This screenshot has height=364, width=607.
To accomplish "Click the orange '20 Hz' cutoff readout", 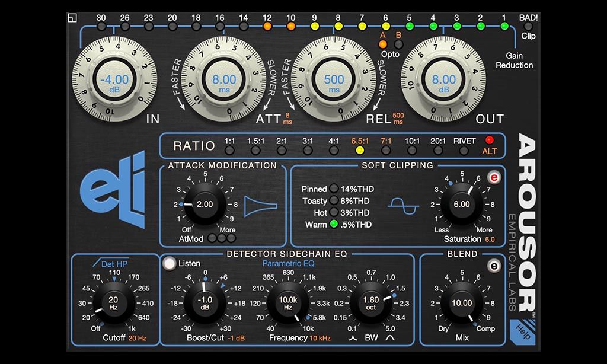I will click(x=138, y=338).
